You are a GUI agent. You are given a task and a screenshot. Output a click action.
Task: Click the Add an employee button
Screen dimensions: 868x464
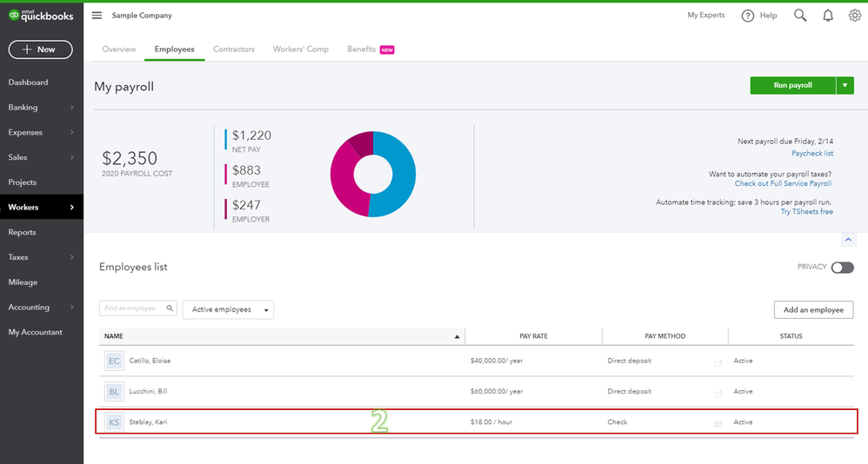pos(813,309)
